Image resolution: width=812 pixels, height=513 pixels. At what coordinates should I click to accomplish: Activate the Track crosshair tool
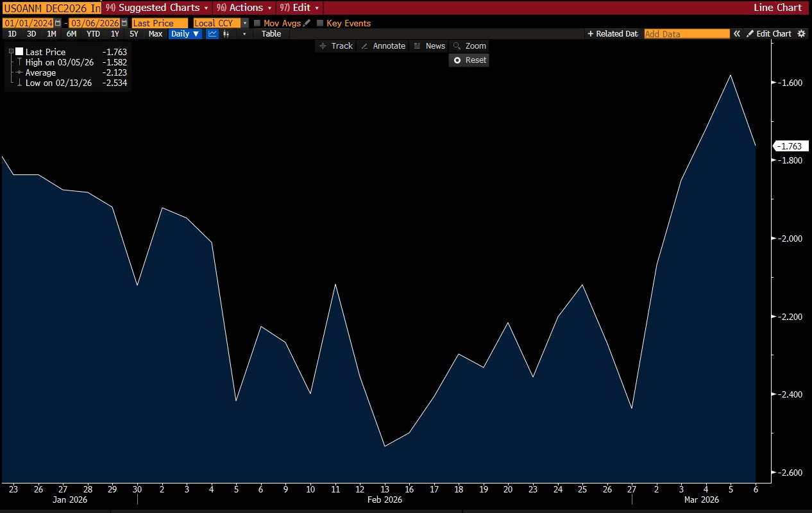click(336, 46)
